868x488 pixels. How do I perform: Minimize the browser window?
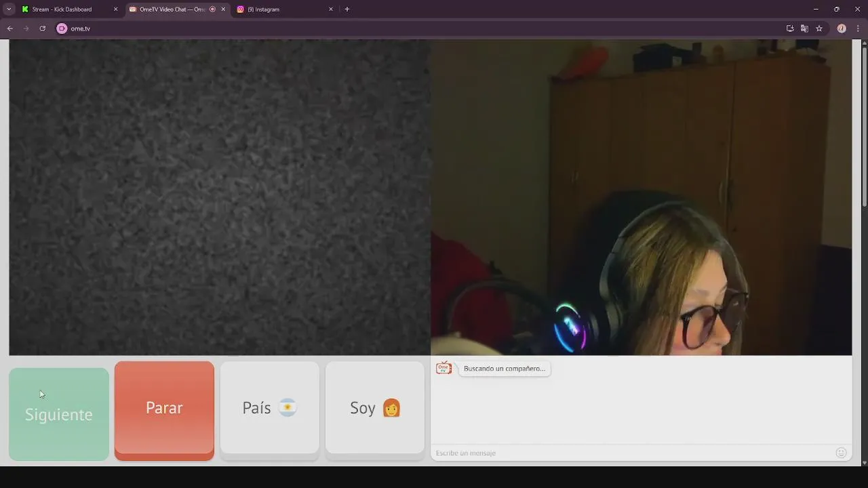(x=816, y=9)
